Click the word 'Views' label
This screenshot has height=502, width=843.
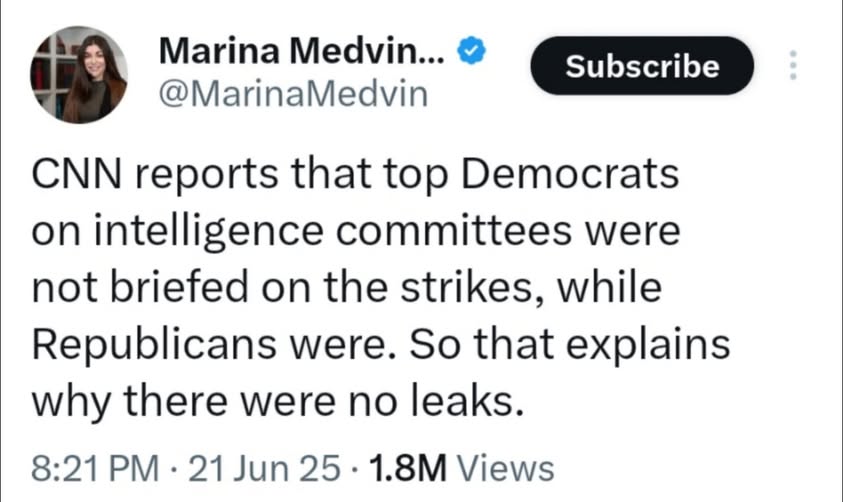509,467
